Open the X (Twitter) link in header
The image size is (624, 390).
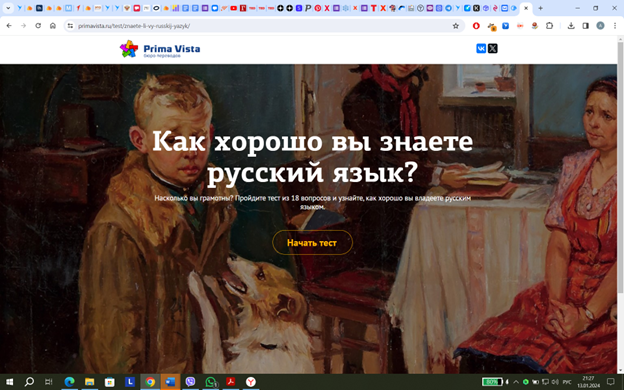tap(493, 49)
